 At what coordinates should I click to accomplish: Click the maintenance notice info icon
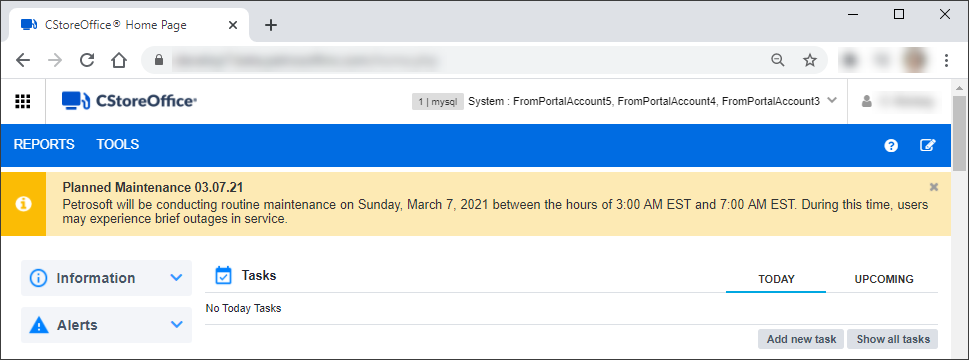coord(23,204)
